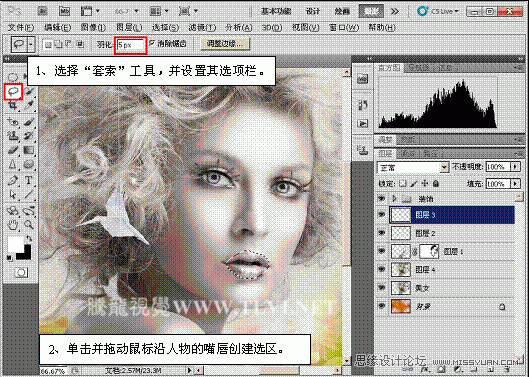
Task: Open blend mode 正常 dropdown
Action: tap(444, 167)
